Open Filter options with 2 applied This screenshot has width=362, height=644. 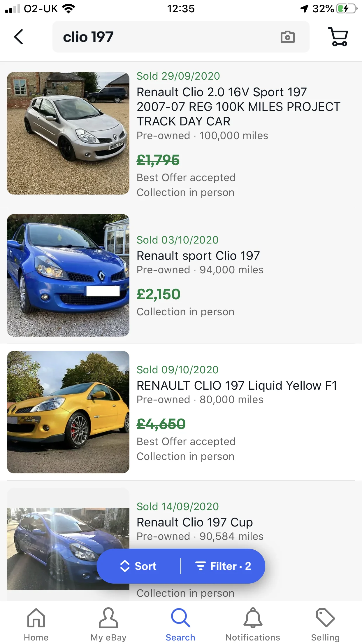[223, 566]
